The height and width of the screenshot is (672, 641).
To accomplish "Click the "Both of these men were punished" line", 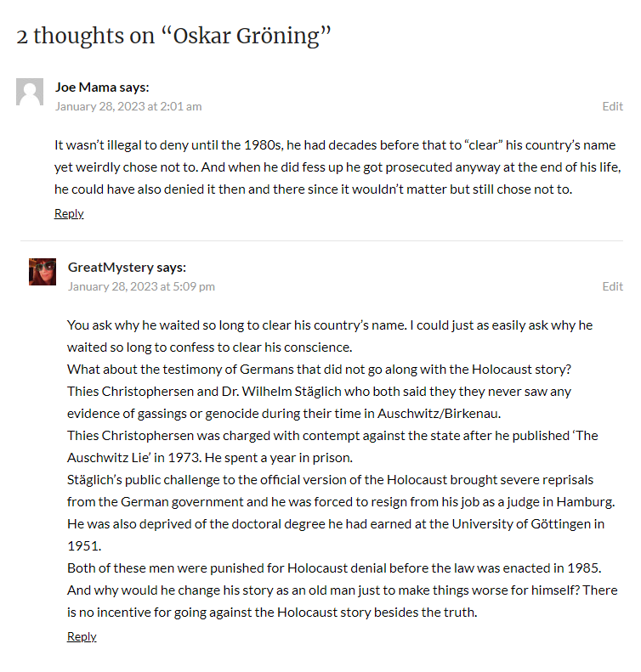I will tap(334, 568).
